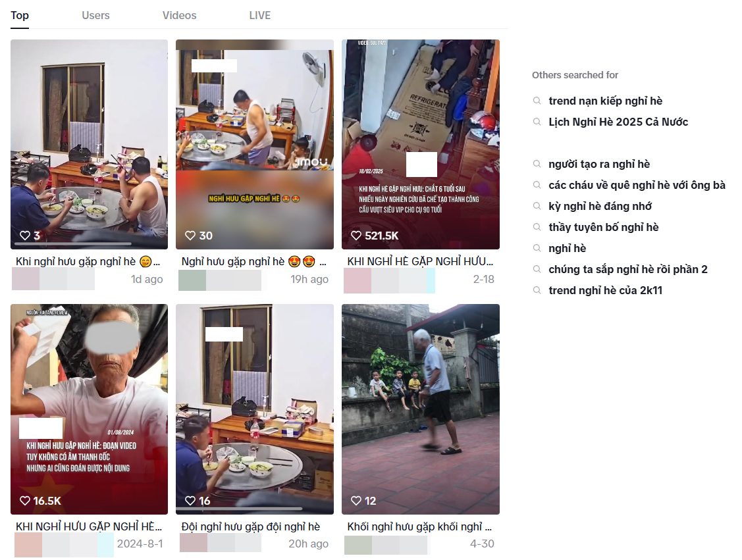Viewport: 742px width, 560px height.
Task: Click the heart icon with 16.5K likes
Action: click(x=24, y=500)
